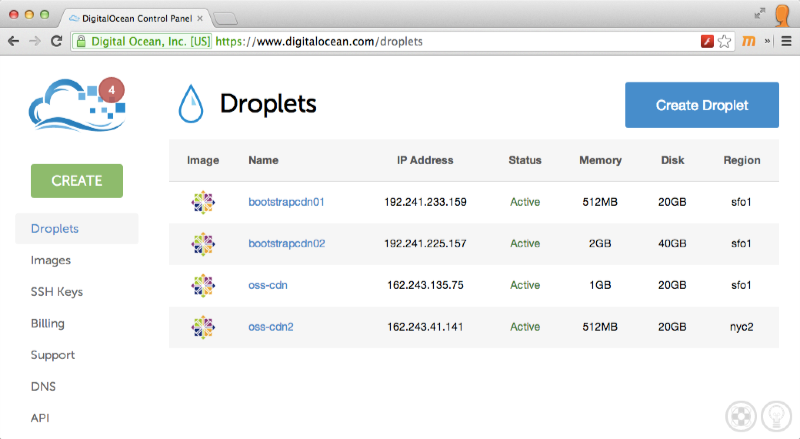Open Billing in the sidebar
The width and height of the screenshot is (800, 439).
click(47, 324)
